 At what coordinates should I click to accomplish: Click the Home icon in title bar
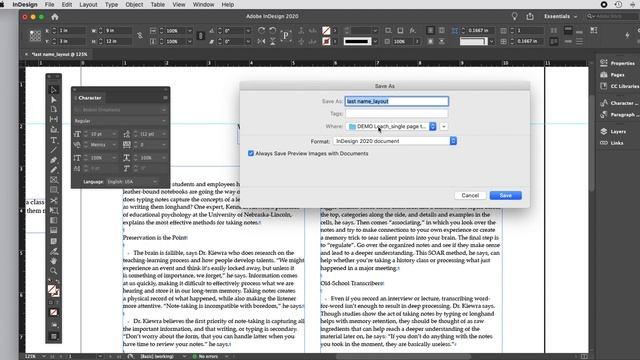point(55,17)
